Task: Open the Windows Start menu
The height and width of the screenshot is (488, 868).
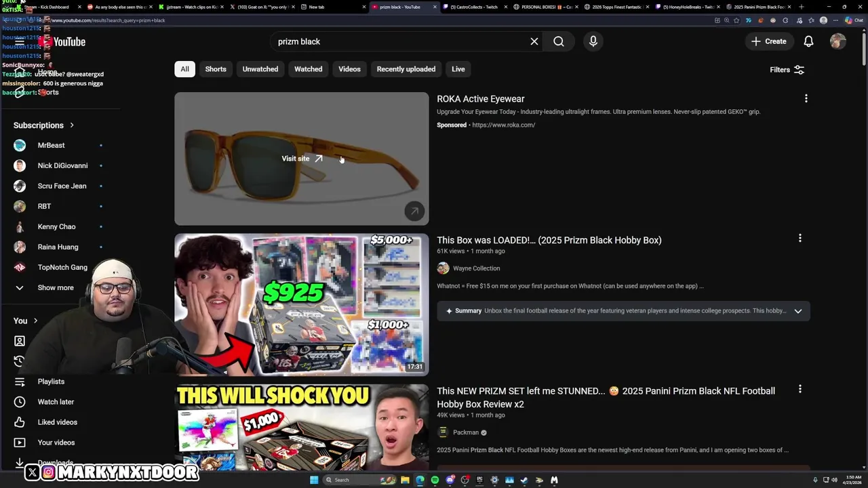Action: 314,480
